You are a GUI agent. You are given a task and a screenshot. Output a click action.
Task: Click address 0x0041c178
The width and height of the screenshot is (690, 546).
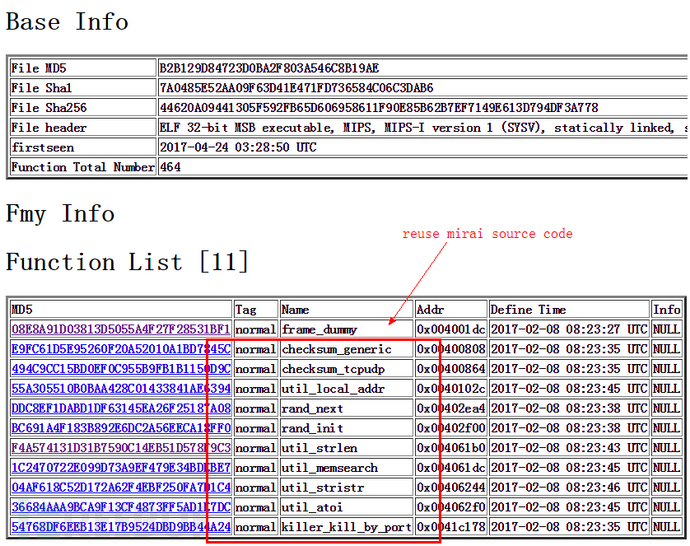451,527
